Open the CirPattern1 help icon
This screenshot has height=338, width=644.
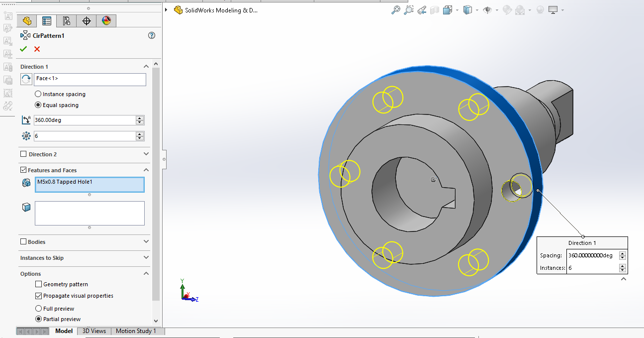pos(152,35)
